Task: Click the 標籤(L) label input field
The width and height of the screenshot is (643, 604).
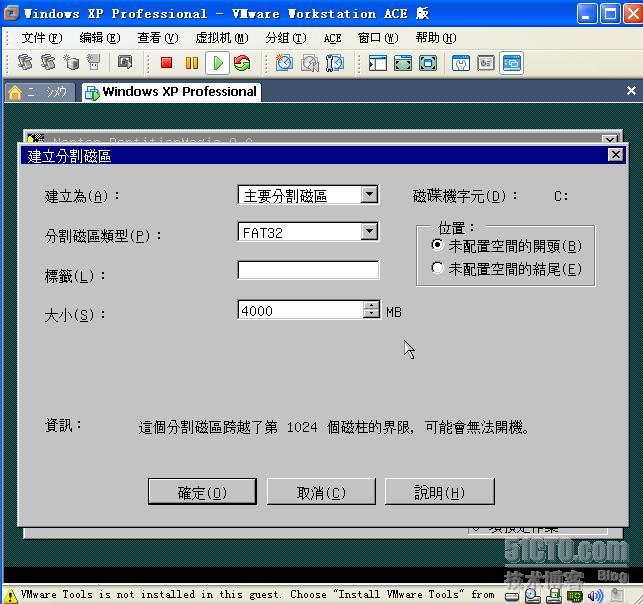Action: [308, 270]
